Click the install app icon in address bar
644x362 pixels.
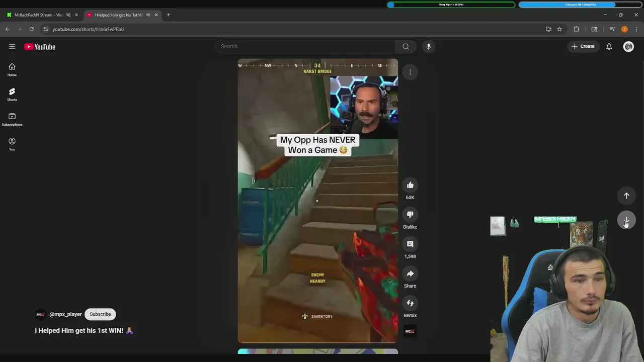548,29
